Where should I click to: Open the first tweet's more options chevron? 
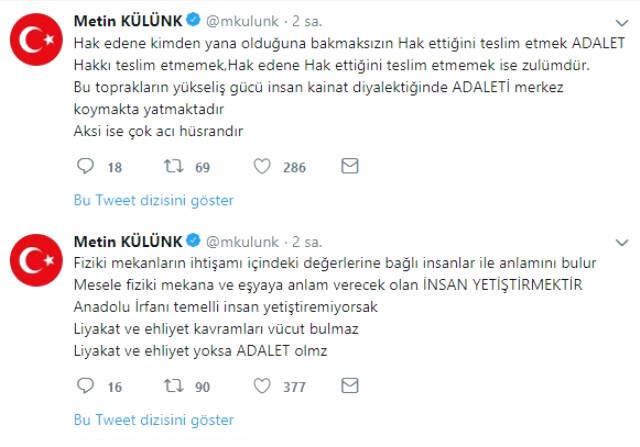point(625,20)
